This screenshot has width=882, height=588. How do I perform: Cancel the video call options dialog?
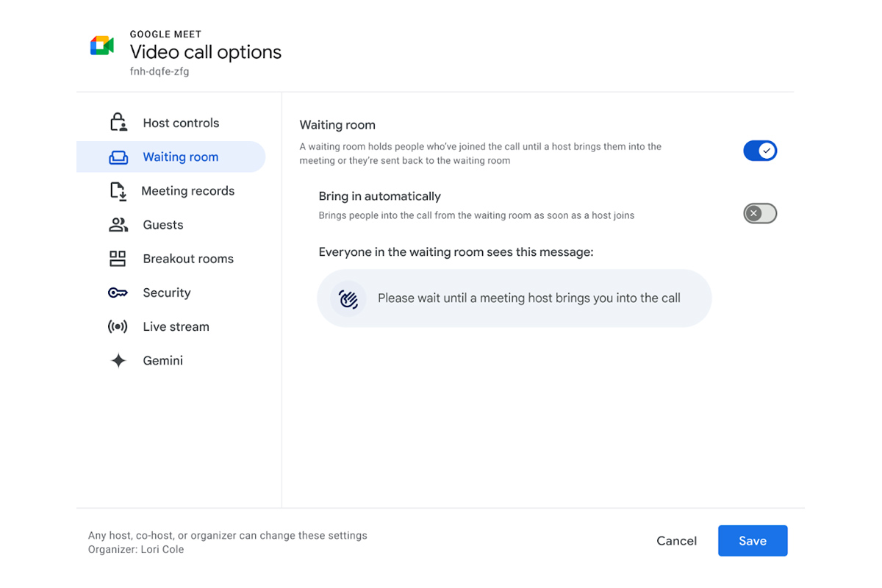(x=676, y=541)
